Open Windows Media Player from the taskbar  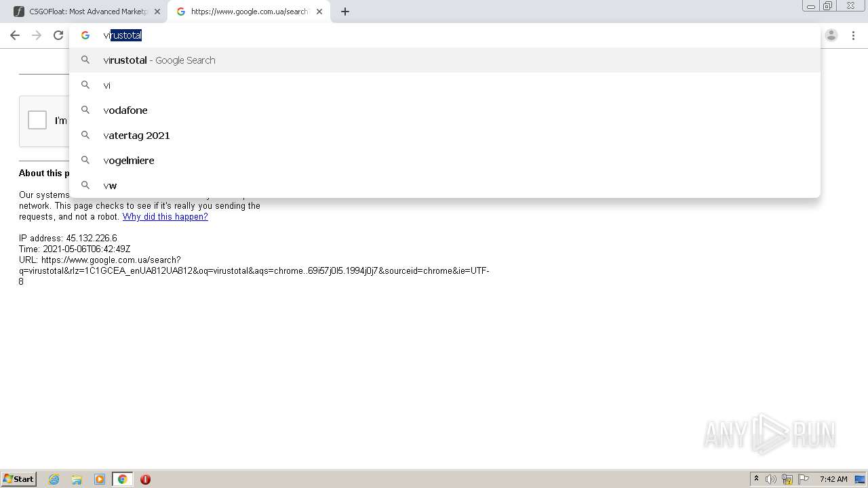pos(100,479)
